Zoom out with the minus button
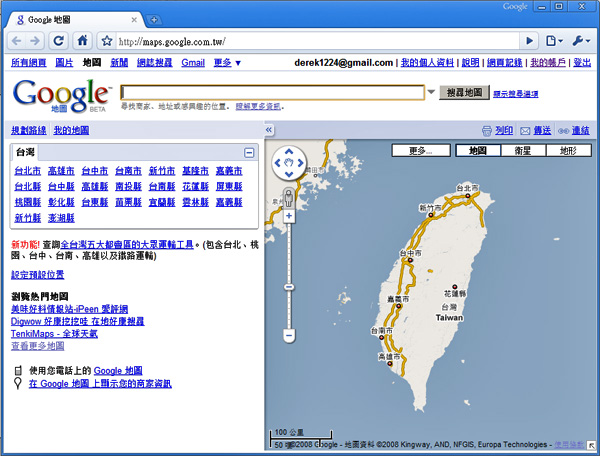This screenshot has width=600, height=456. 289,335
